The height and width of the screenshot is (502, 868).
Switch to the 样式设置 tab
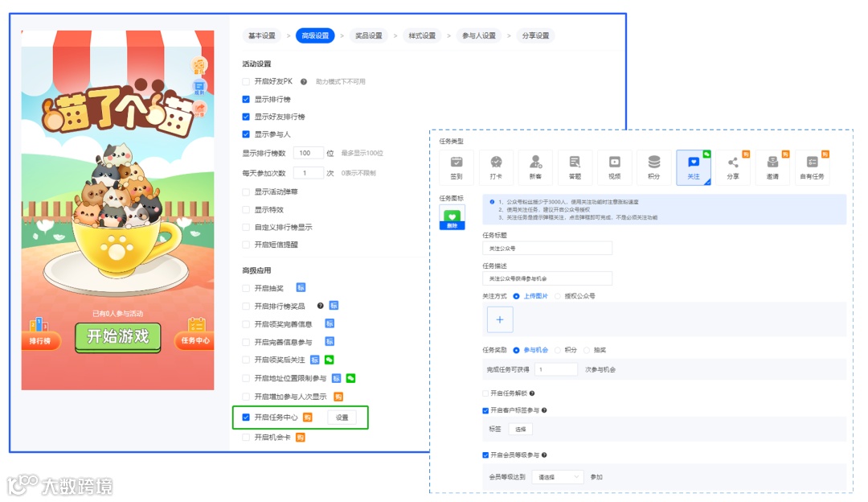click(x=422, y=35)
